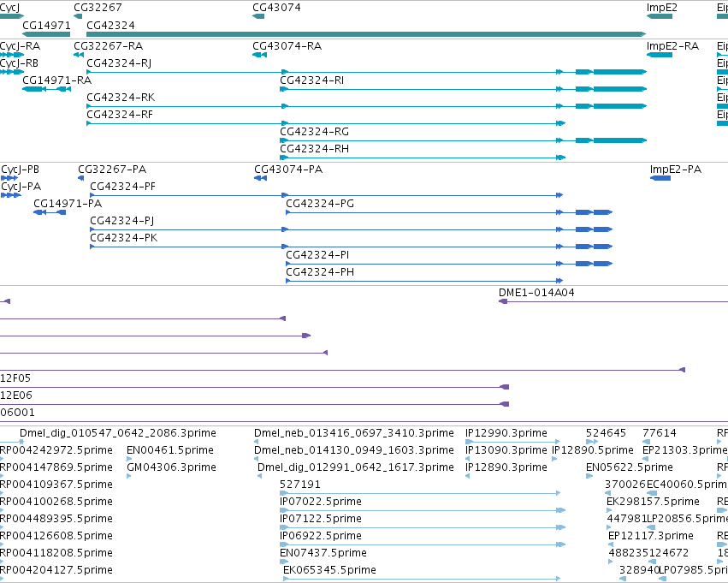This screenshot has height=583, width=728.
Task: Select EST IP07022.5prime
Action: 320,503
